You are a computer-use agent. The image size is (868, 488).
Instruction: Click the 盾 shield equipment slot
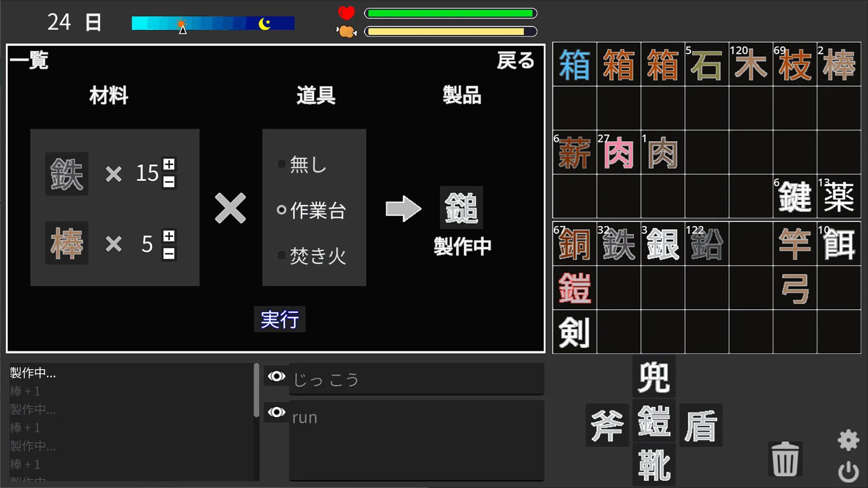click(x=700, y=425)
